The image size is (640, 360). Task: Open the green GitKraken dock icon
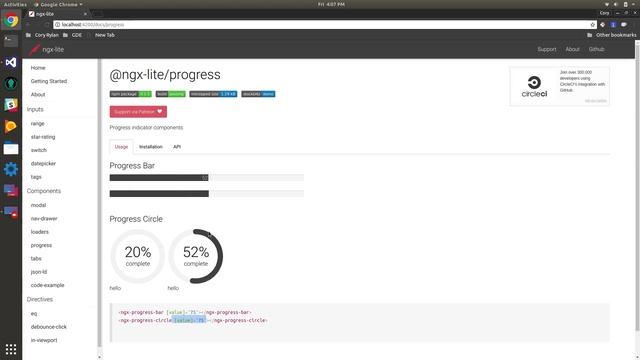pos(11,84)
